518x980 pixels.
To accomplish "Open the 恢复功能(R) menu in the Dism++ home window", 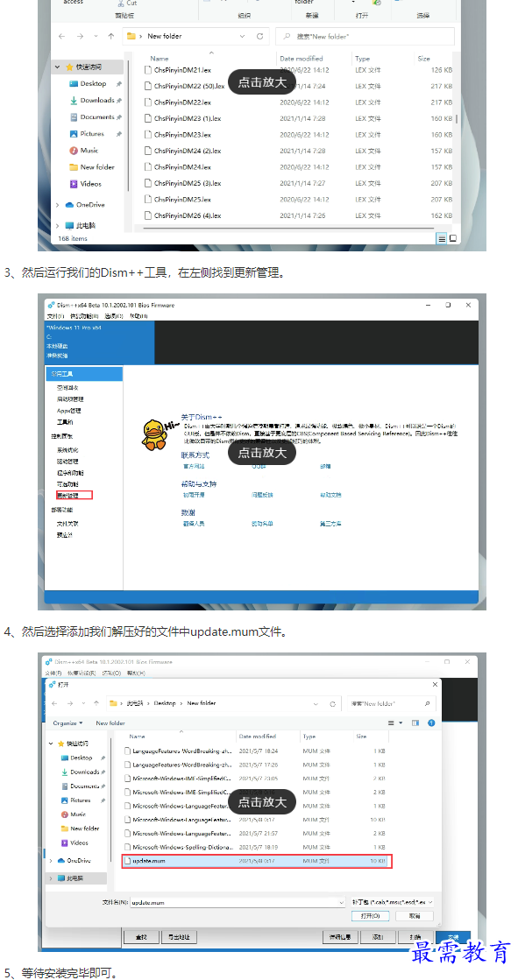I will click(x=83, y=316).
